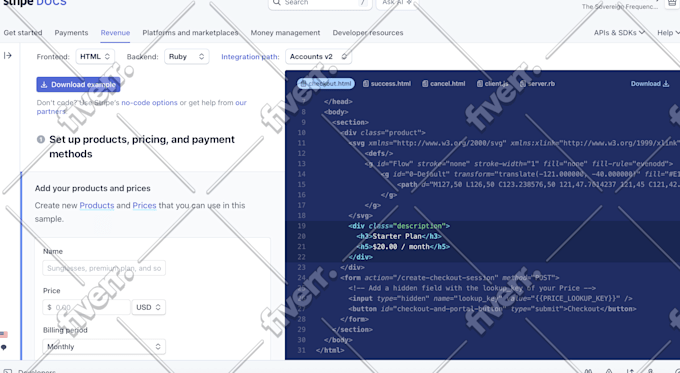
Task: Switch to the success.html file tab
Action: click(387, 84)
